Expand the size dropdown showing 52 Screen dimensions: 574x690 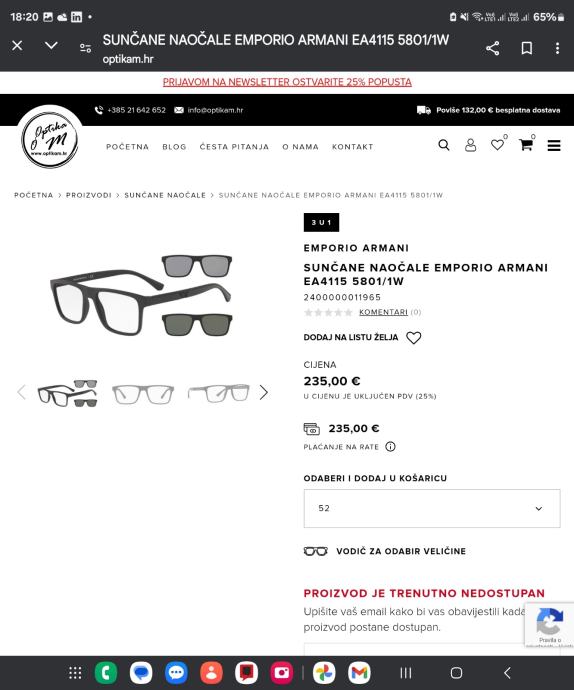point(432,508)
